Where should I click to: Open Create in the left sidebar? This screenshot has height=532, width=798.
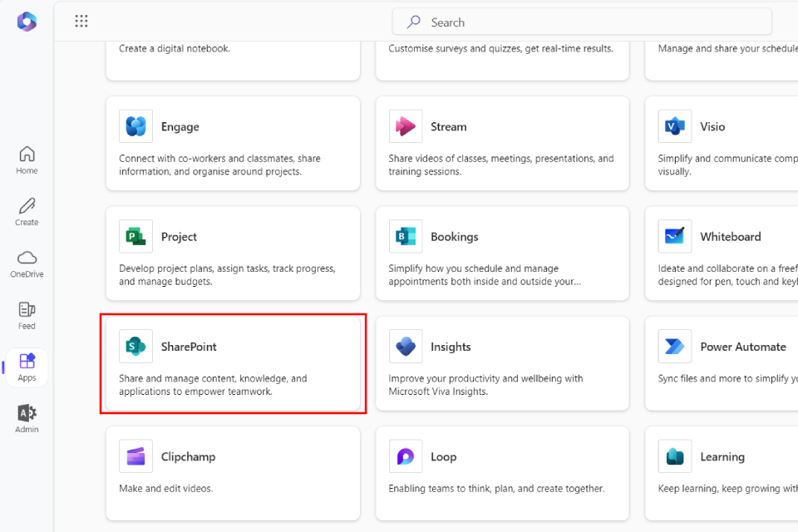click(27, 211)
